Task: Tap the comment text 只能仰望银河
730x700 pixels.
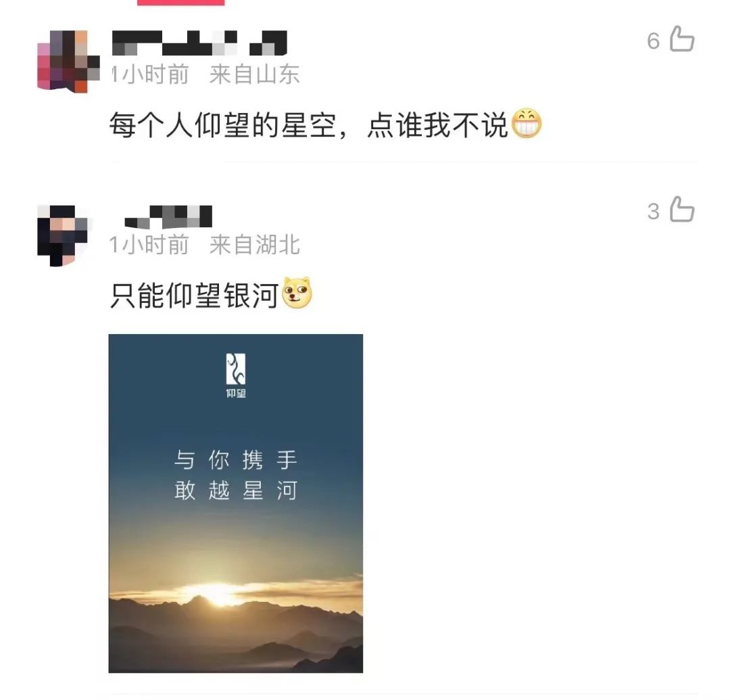Action: (194, 295)
